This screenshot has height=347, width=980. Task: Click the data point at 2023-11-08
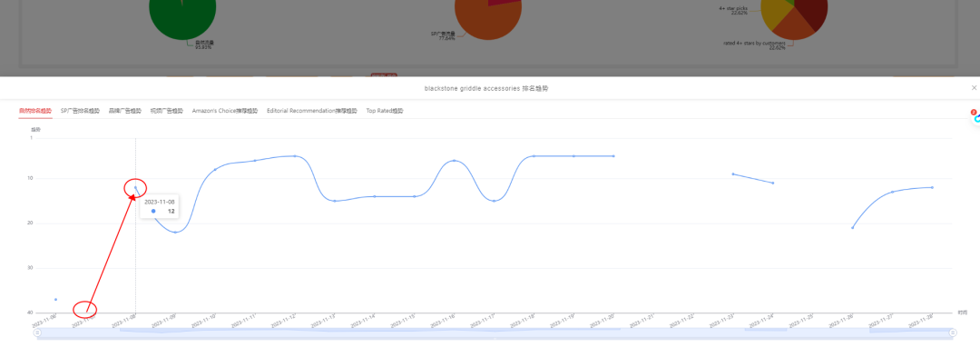[135, 187]
